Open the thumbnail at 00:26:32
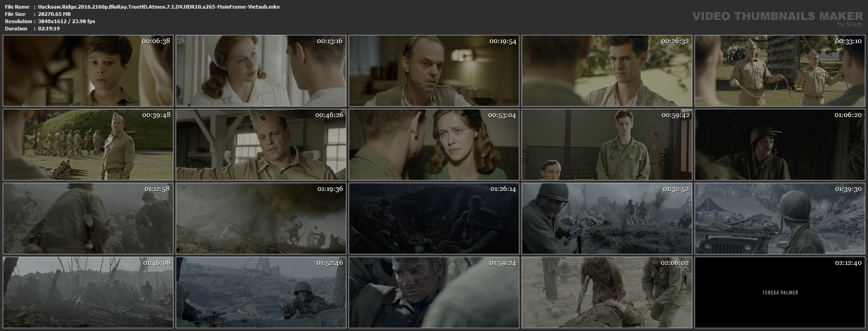 tap(607, 71)
